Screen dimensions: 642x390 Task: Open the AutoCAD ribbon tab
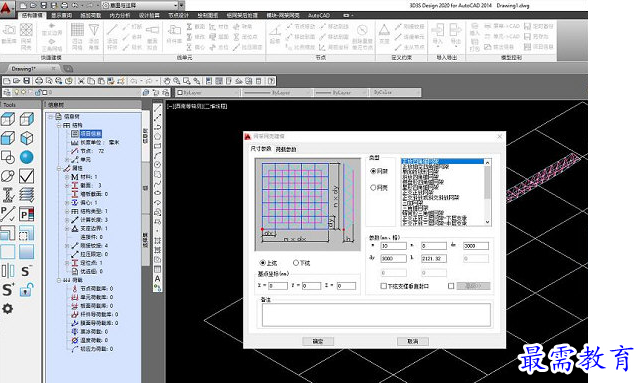(319, 15)
